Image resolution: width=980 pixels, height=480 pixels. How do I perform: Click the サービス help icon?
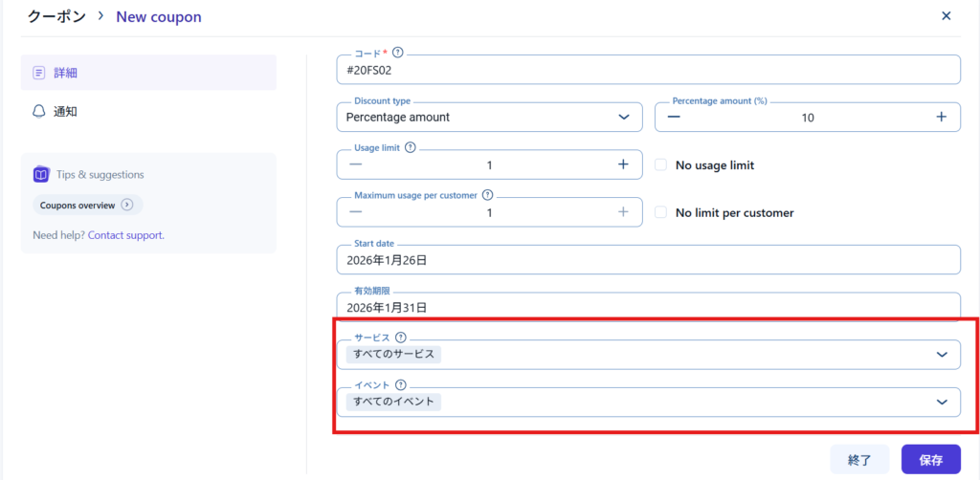pyautogui.click(x=400, y=337)
